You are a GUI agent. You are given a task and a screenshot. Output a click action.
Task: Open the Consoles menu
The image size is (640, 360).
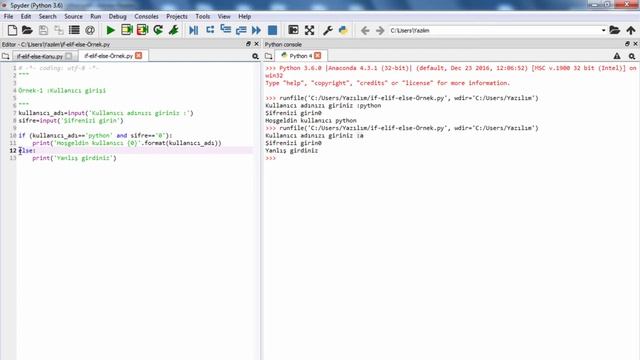pyautogui.click(x=146, y=16)
